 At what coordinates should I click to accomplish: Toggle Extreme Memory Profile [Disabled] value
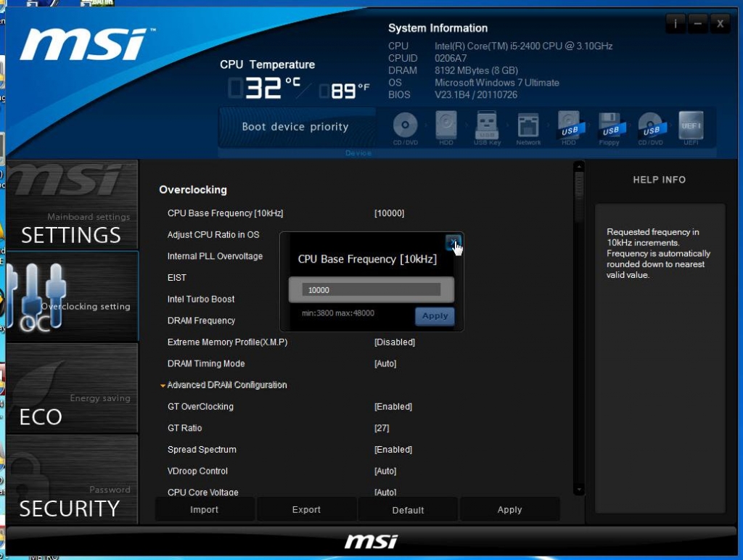(394, 342)
